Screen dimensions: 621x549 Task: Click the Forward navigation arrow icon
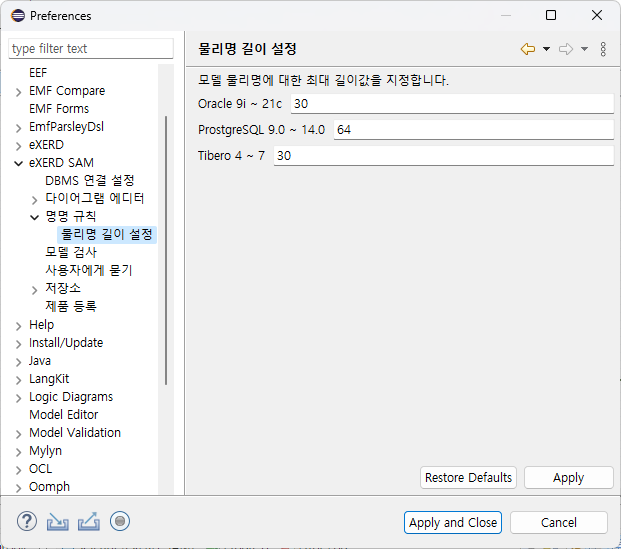[x=566, y=49]
